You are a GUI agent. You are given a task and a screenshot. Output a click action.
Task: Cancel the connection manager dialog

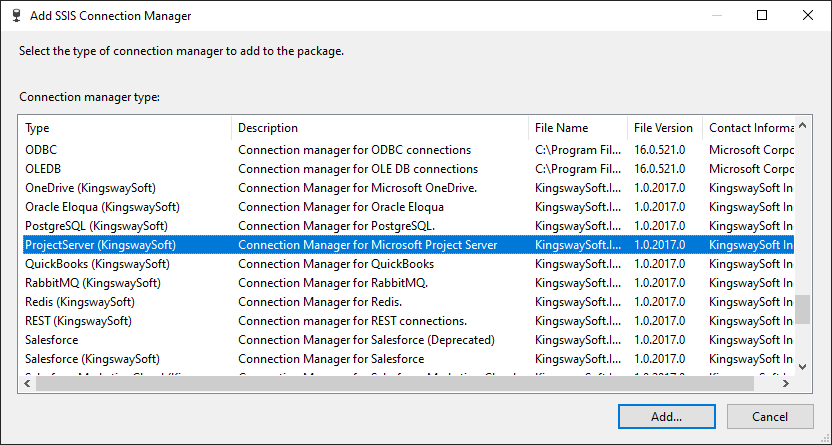pyautogui.click(x=770, y=416)
